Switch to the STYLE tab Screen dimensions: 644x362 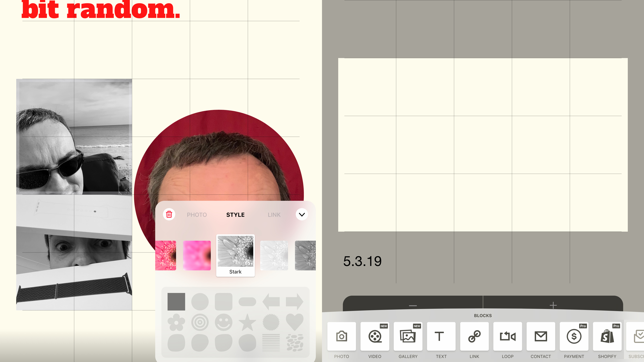coord(235,214)
